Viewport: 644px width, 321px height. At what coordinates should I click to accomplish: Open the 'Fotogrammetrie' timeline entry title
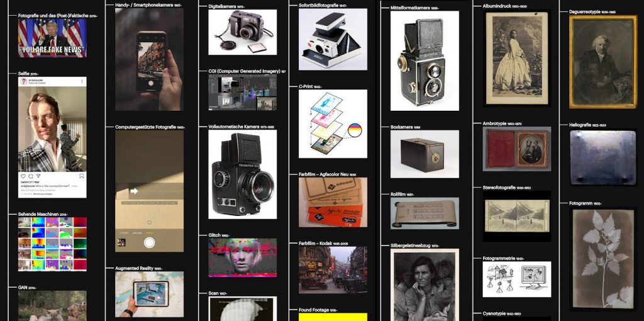point(501,258)
